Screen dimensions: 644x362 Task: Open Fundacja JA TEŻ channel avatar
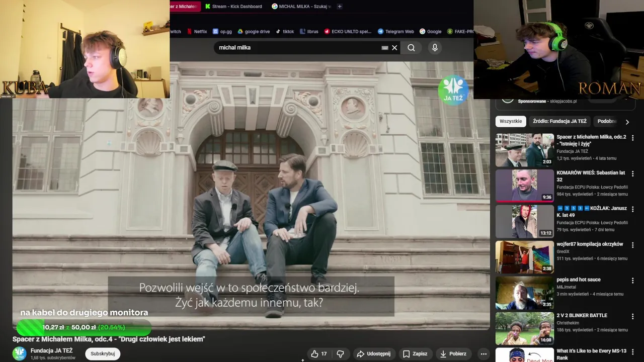pos(19,353)
